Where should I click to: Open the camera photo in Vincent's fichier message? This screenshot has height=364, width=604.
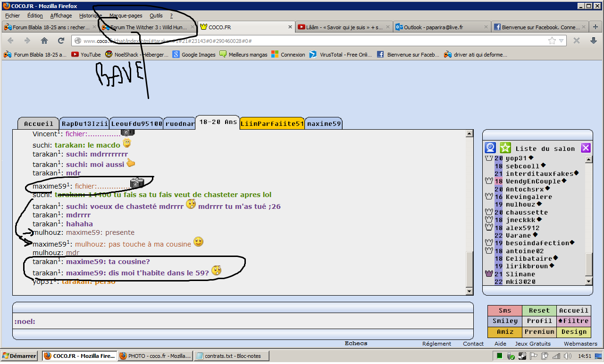tap(128, 133)
